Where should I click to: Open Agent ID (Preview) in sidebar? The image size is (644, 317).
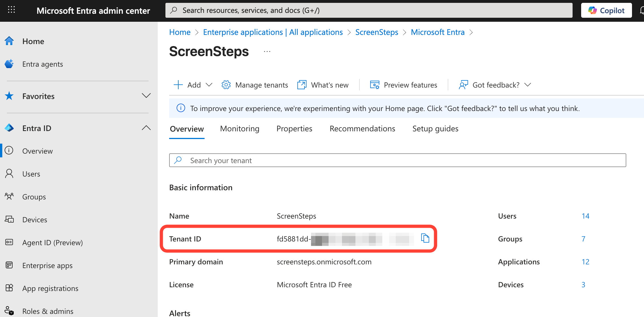(x=53, y=243)
